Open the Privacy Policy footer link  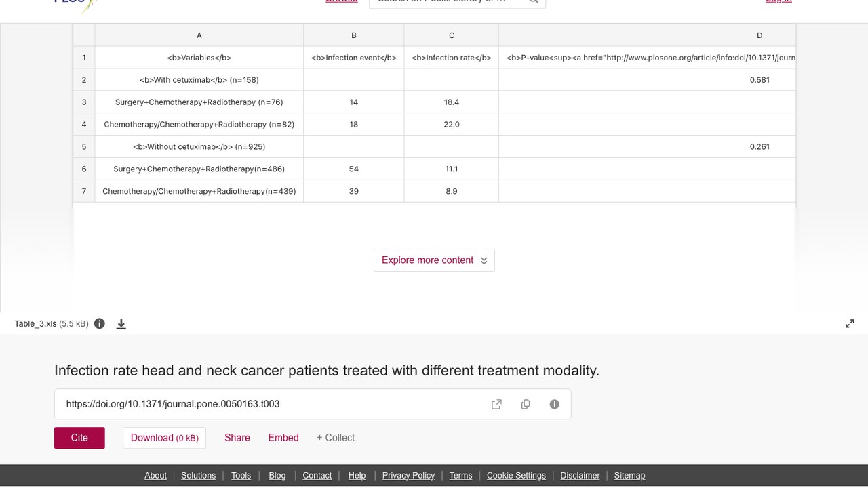click(408, 476)
